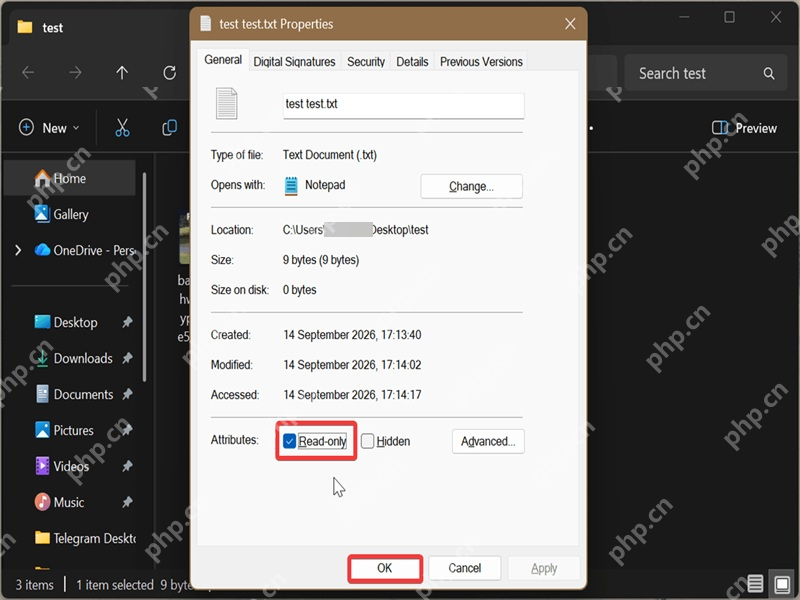Maximize the File Explorer window
800x600 pixels.
tap(730, 17)
